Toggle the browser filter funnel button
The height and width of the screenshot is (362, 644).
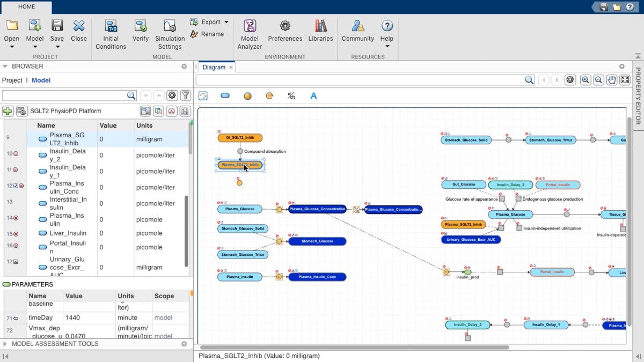coord(185,95)
